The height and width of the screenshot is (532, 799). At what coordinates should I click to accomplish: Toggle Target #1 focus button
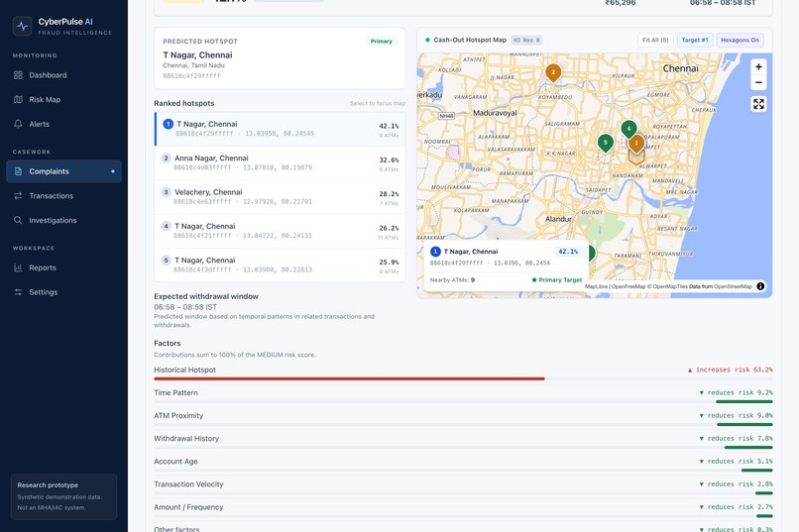tap(695, 41)
